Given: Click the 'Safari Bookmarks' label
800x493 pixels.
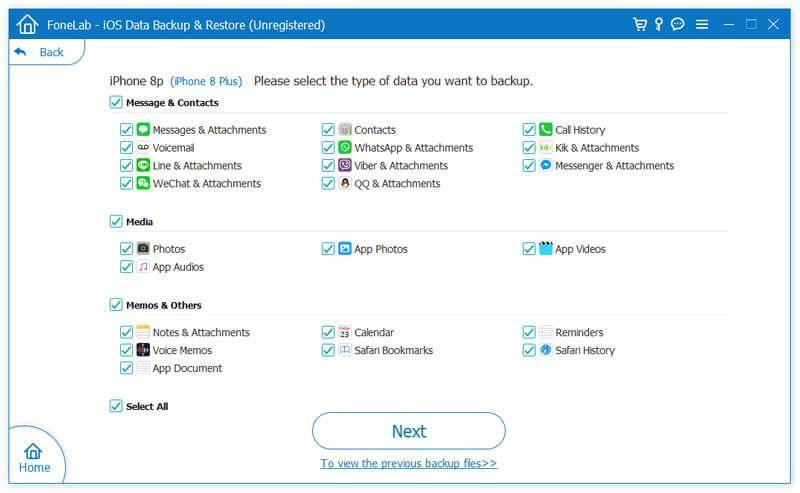Looking at the screenshot, I should click(x=393, y=350).
